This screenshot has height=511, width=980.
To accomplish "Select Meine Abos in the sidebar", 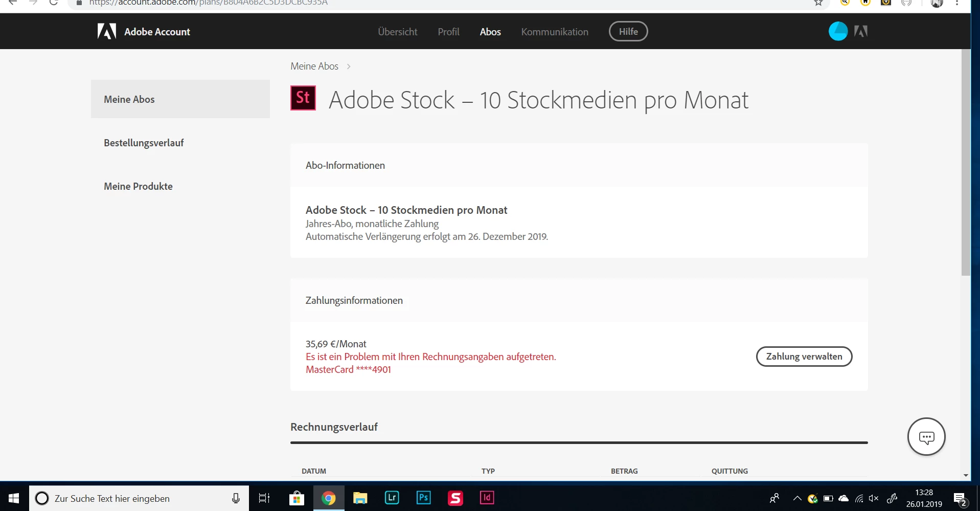I will click(x=180, y=99).
